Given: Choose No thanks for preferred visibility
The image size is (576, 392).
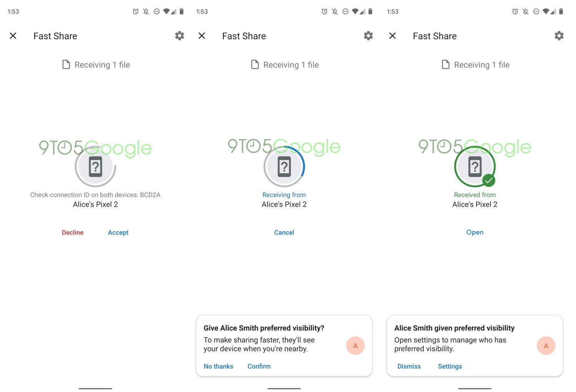Looking at the screenshot, I should point(218,366).
